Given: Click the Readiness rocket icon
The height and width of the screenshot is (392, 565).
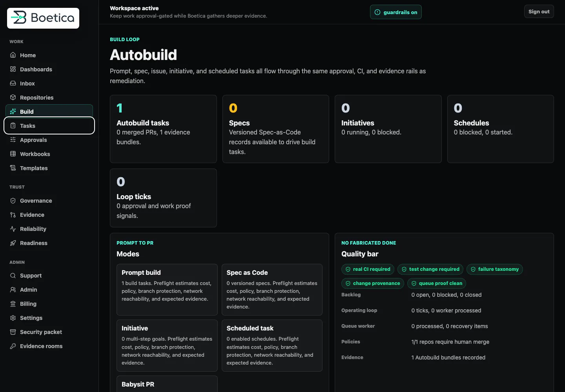Looking at the screenshot, I should tap(13, 243).
